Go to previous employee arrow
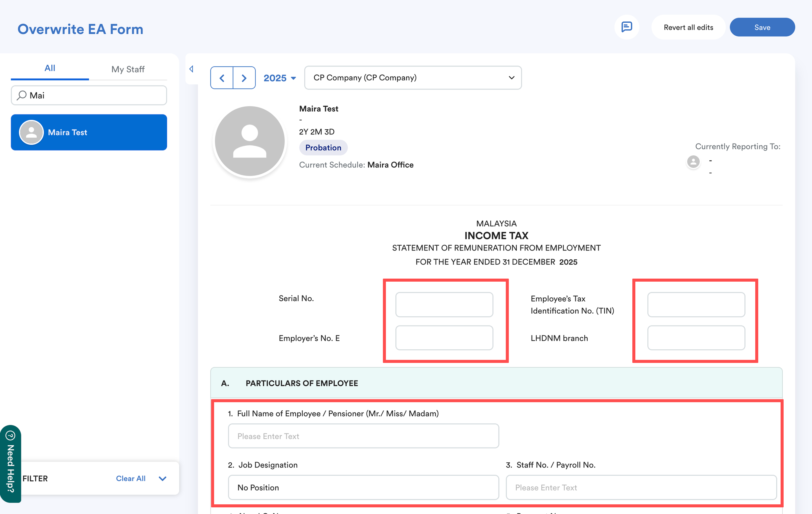This screenshot has height=514, width=812. (x=222, y=78)
